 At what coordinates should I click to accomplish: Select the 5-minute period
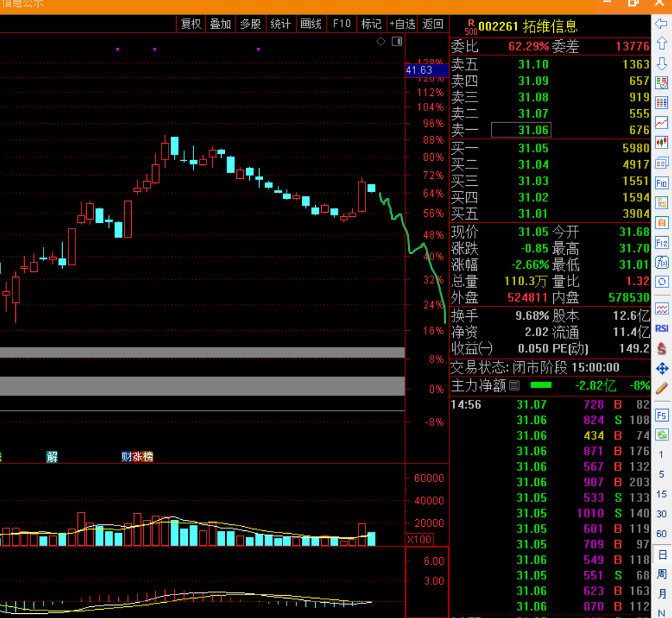[x=661, y=474]
